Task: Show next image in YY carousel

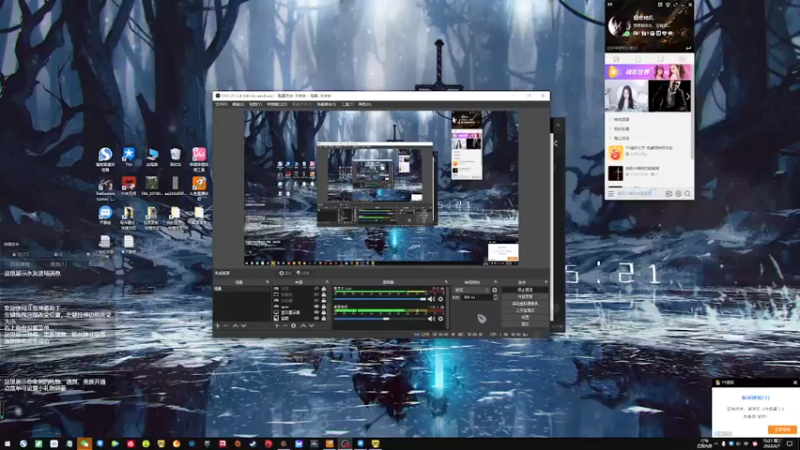Action: [x=688, y=96]
